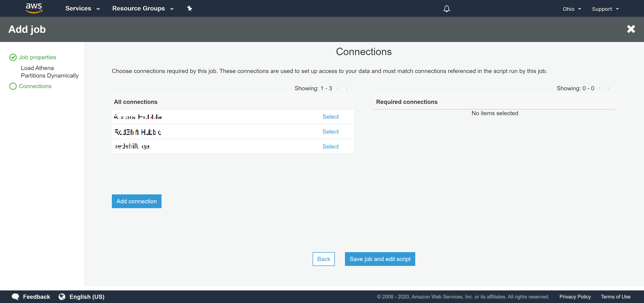Click the completed Job properties checkmark circle
The image size is (644, 303).
point(13,57)
